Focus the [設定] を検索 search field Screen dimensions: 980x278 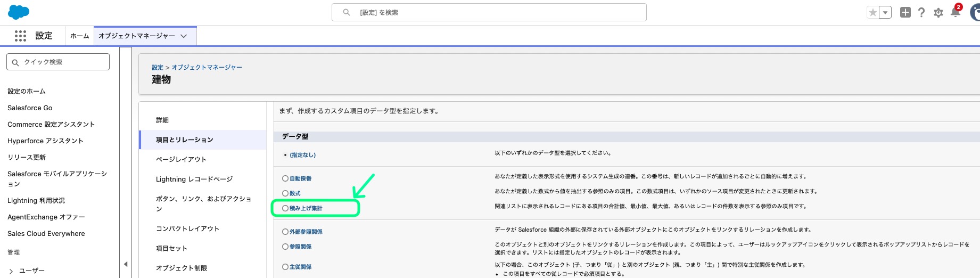[x=489, y=12]
